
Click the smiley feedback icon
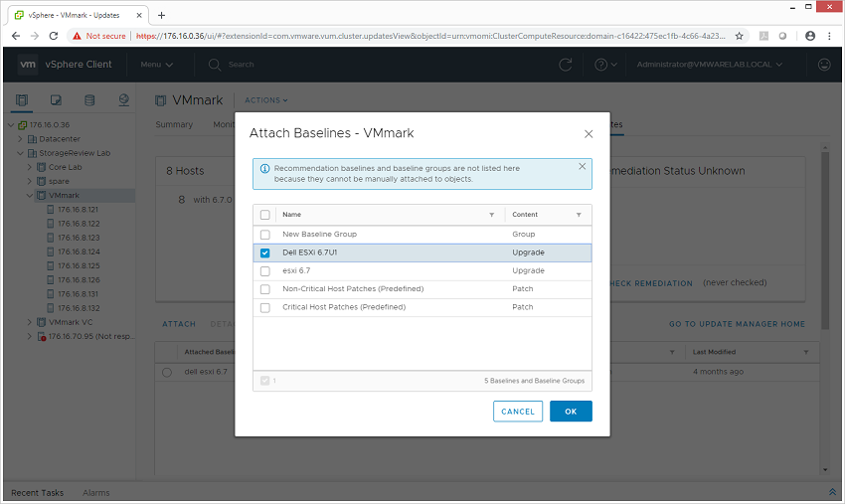[x=824, y=65]
